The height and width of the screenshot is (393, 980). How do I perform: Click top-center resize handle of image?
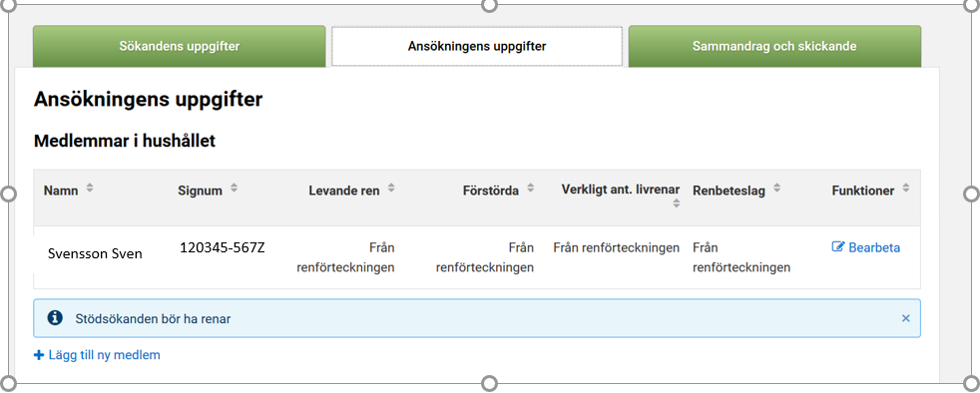(x=489, y=5)
